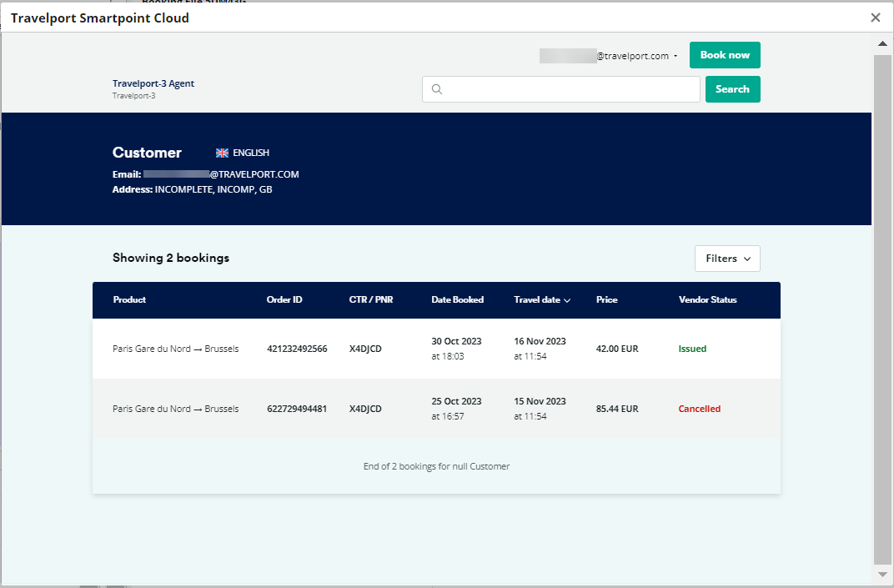Viewport: 894px width, 588px height.
Task: Click the Issued vendor status
Action: pyautogui.click(x=692, y=349)
